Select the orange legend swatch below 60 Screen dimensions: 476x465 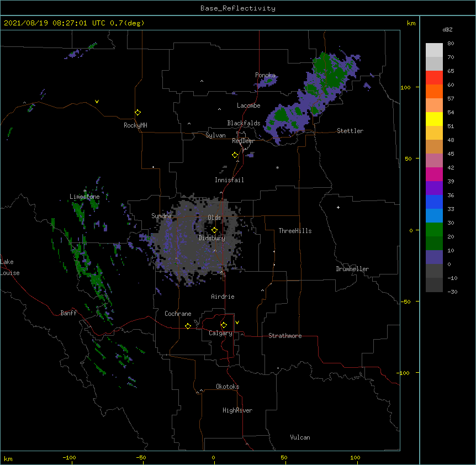point(434,91)
